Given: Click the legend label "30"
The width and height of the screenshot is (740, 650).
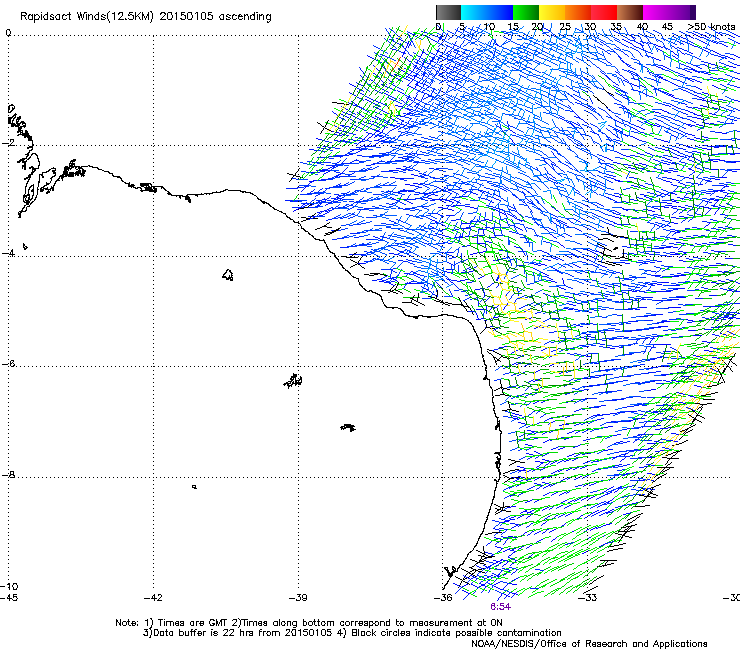Looking at the screenshot, I should [590, 26].
